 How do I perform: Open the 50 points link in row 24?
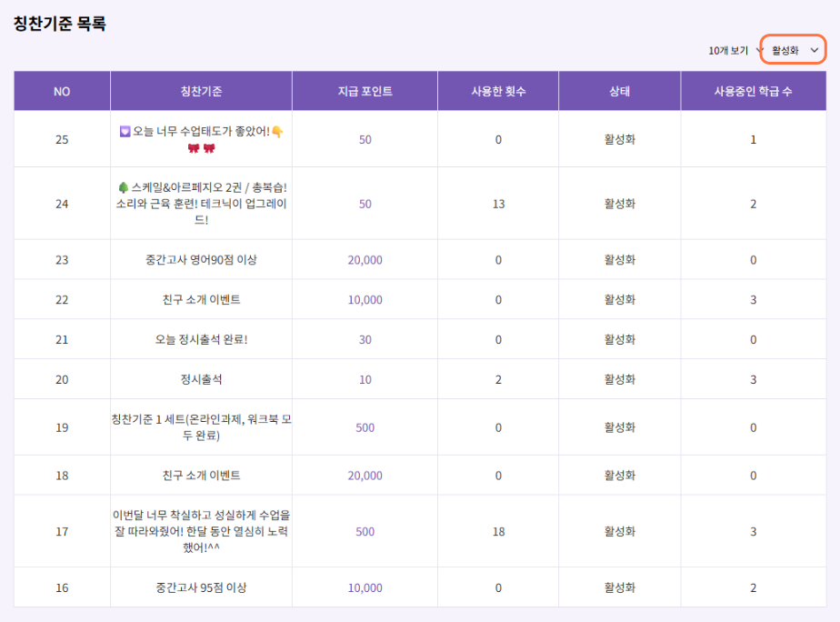[x=365, y=204]
